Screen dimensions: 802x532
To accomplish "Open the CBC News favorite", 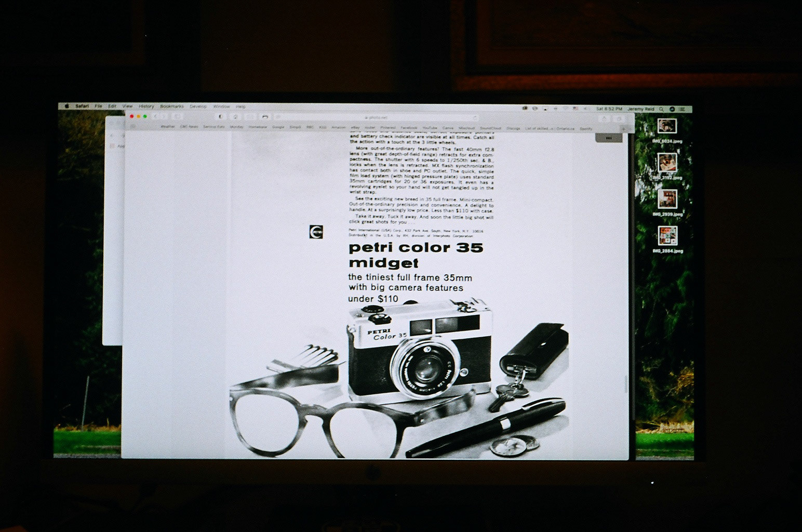I will [x=189, y=127].
